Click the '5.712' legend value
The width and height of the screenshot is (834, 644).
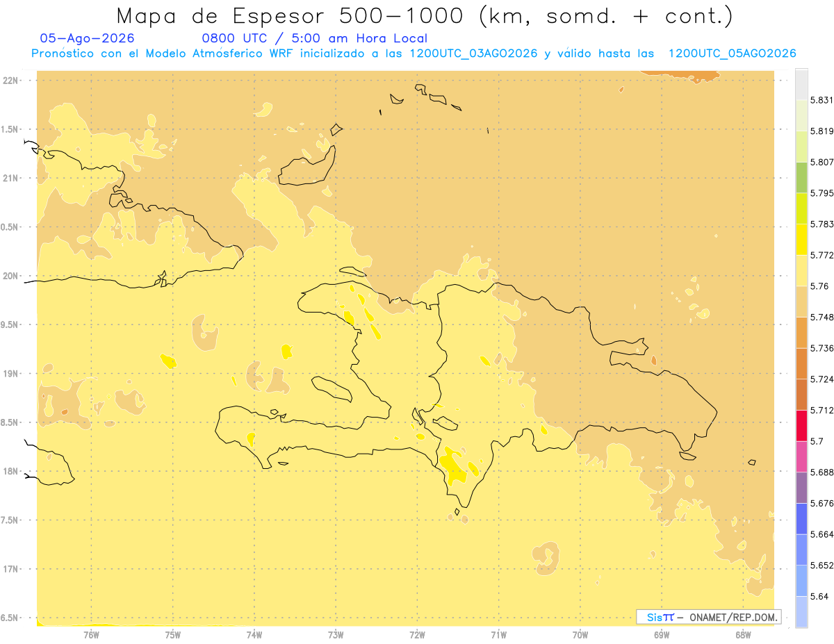click(x=822, y=410)
